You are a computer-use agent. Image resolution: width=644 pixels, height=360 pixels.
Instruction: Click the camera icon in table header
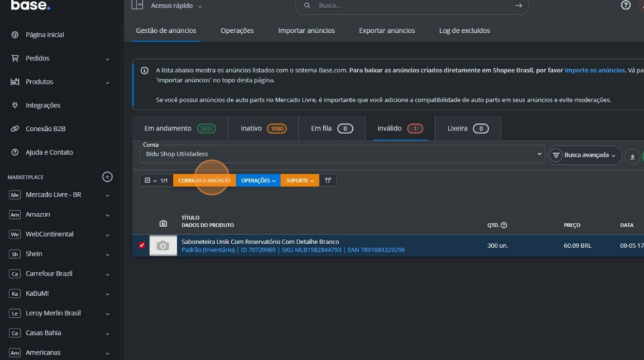click(x=163, y=224)
